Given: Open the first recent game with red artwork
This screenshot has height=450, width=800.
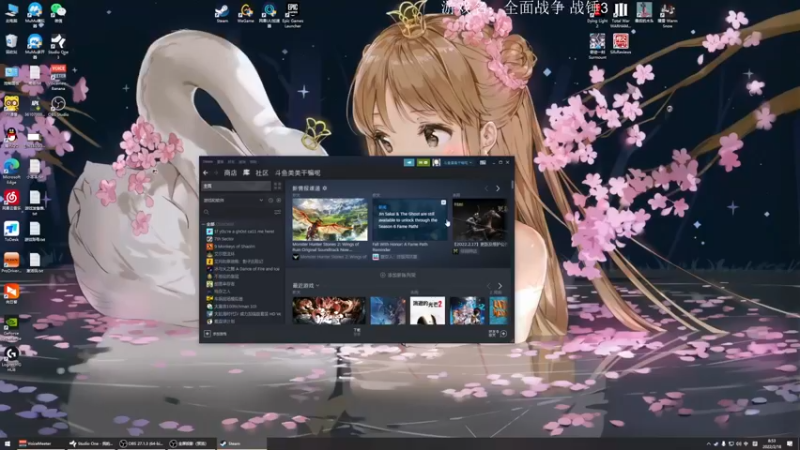Looking at the screenshot, I should (x=329, y=310).
